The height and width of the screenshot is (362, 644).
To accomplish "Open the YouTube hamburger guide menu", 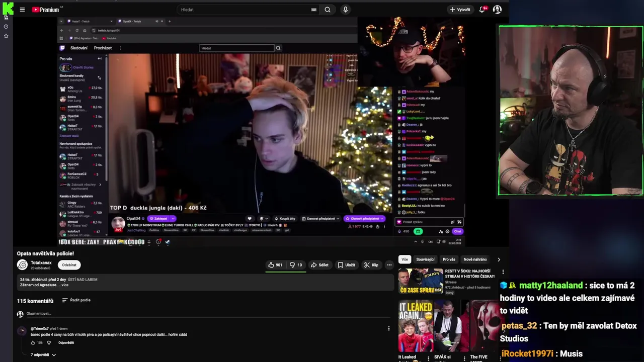I will tap(22, 10).
